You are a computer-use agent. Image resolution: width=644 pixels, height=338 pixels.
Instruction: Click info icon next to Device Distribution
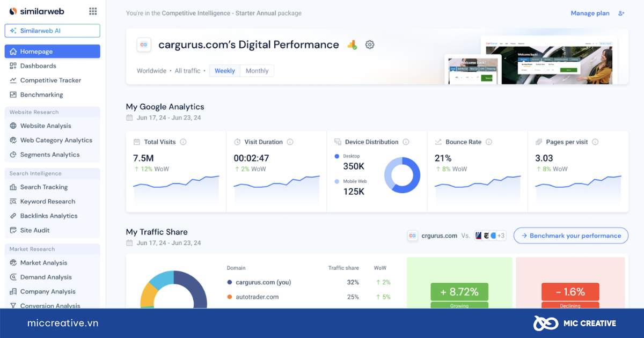click(406, 142)
